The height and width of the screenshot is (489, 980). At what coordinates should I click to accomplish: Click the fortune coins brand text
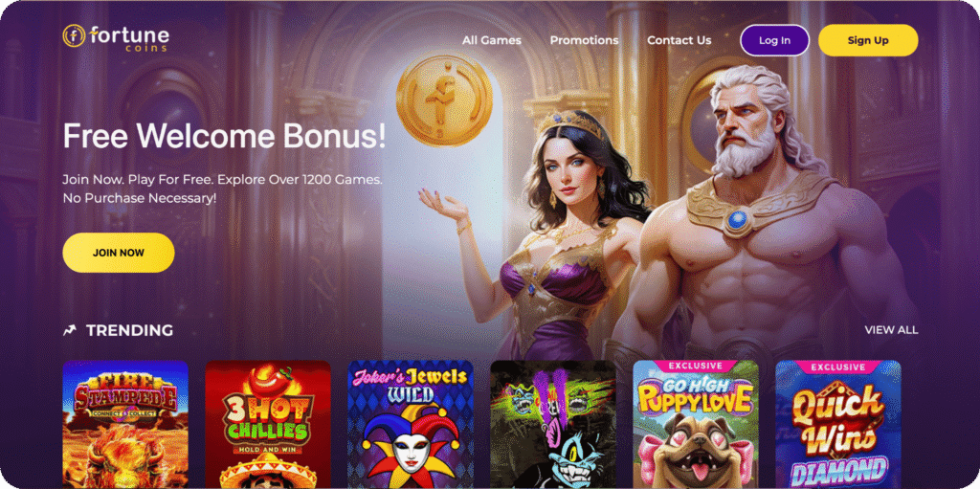point(129,37)
